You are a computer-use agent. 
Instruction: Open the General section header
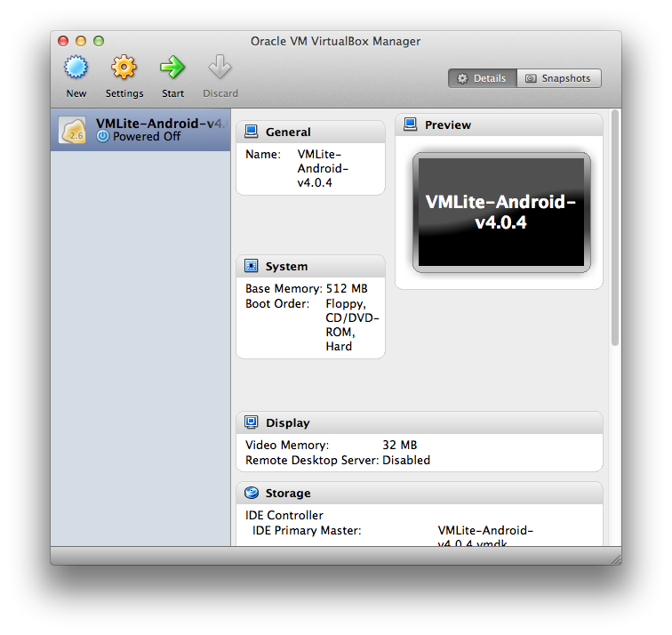[x=311, y=132]
